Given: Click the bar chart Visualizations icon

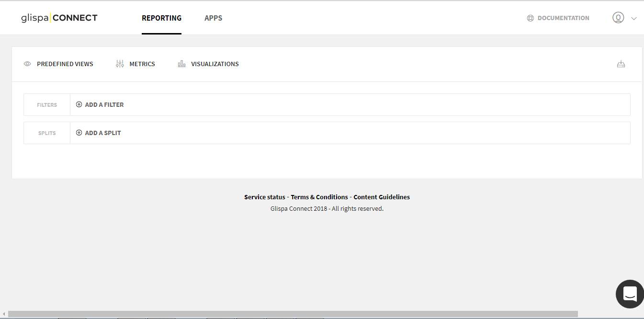Looking at the screenshot, I should click(x=181, y=64).
